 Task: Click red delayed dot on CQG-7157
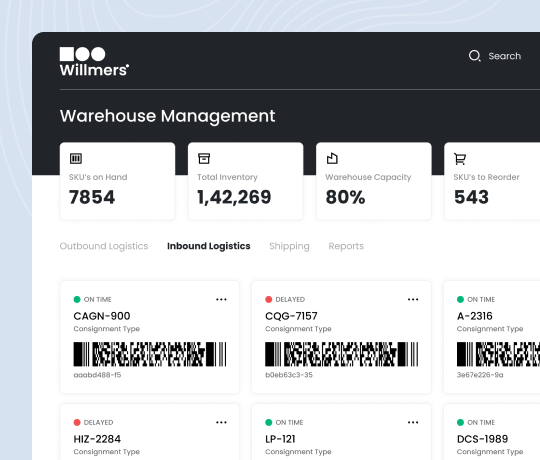click(269, 300)
